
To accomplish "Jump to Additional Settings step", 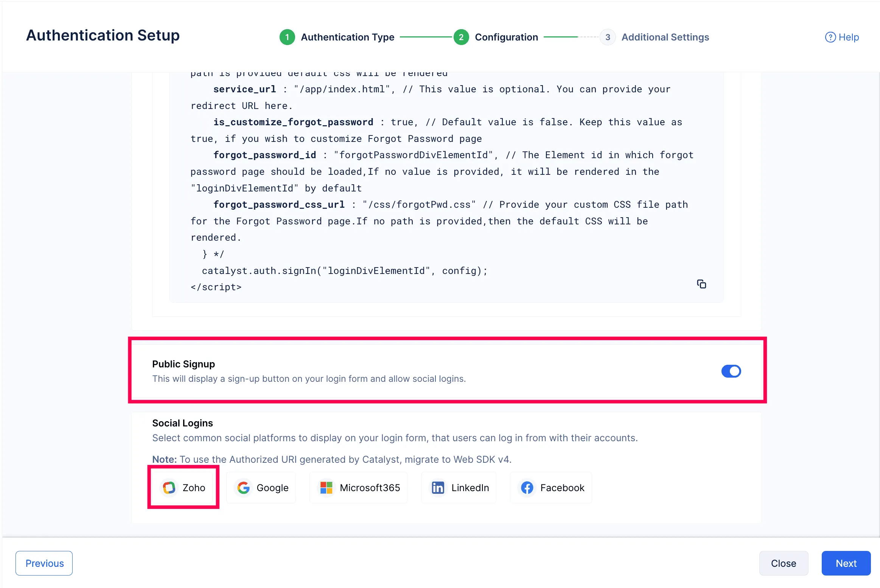I will point(665,37).
